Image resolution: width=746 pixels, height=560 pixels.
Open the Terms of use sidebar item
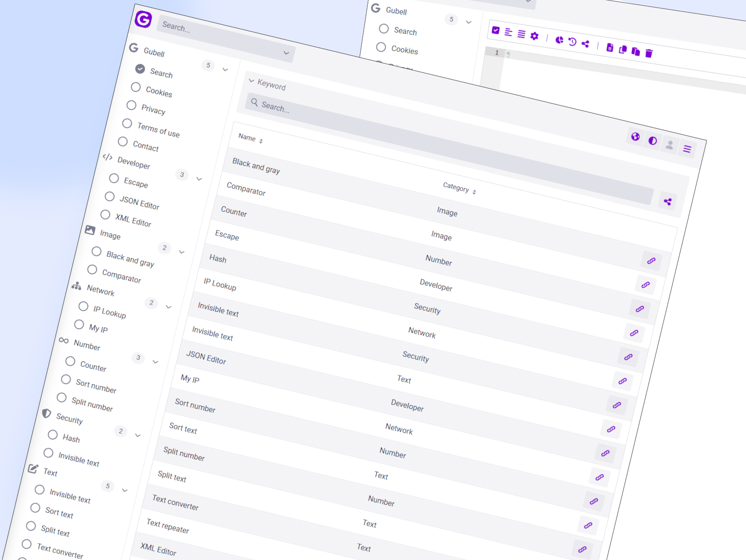point(158,129)
